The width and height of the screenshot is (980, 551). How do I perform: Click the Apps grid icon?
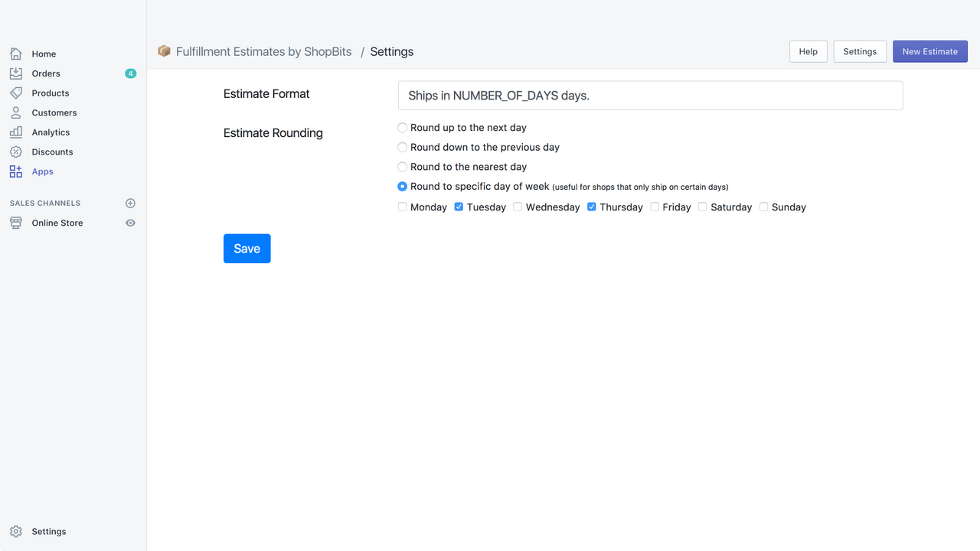pyautogui.click(x=16, y=171)
